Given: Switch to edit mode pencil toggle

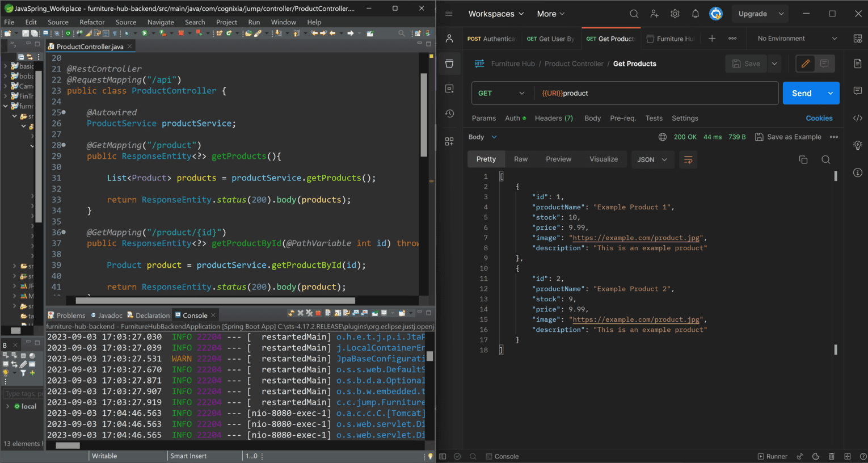Looking at the screenshot, I should 805,64.
